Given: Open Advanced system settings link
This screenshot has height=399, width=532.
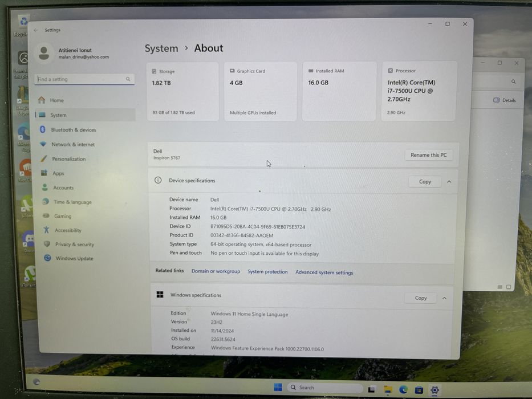Looking at the screenshot, I should pyautogui.click(x=324, y=272).
